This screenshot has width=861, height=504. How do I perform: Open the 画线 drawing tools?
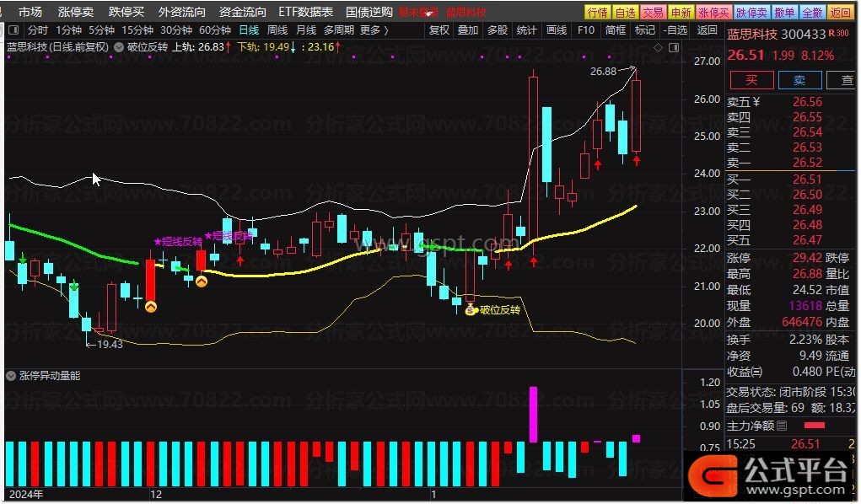(x=557, y=30)
